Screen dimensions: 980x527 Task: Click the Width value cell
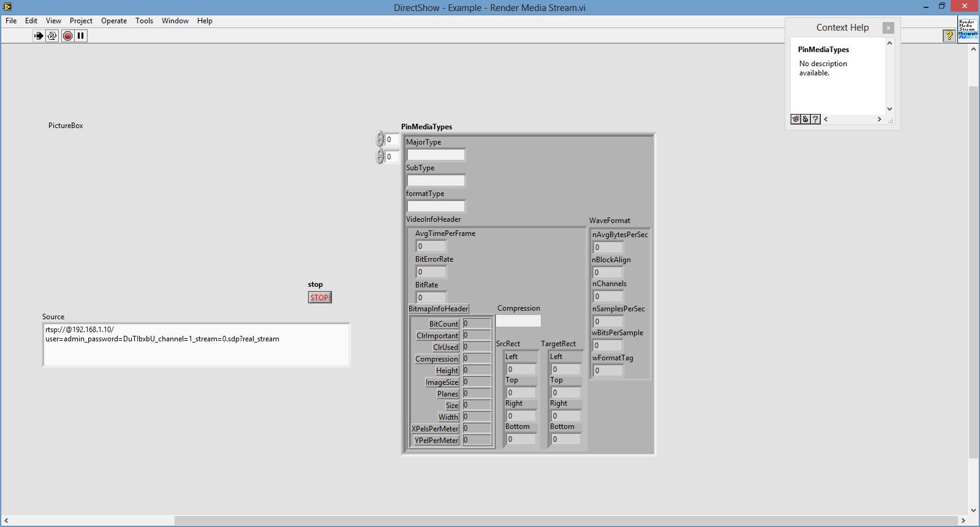[x=477, y=417]
